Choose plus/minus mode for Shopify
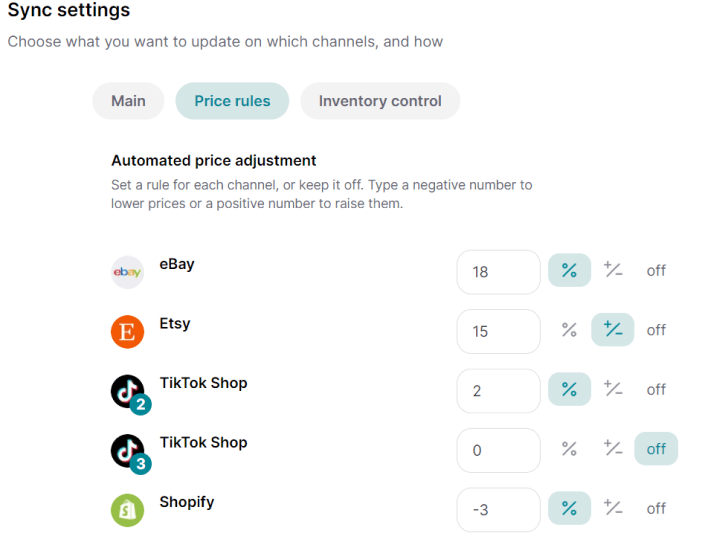 [613, 508]
